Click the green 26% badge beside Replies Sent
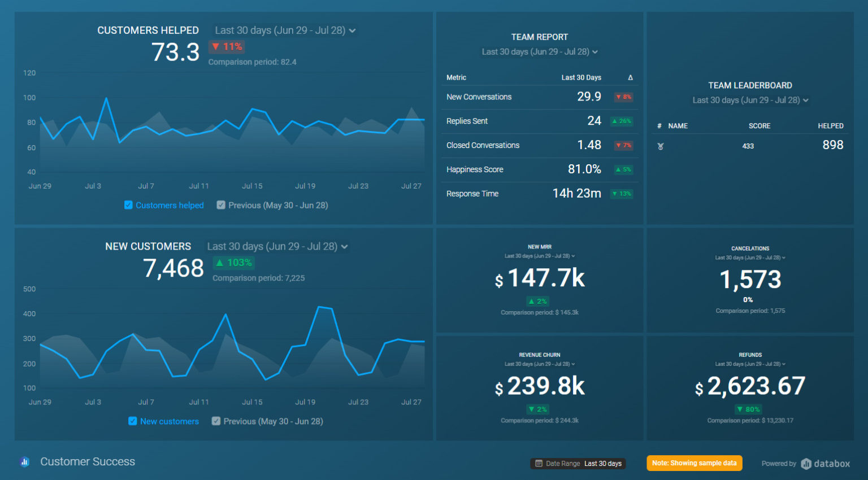This screenshot has height=480, width=868. click(622, 120)
